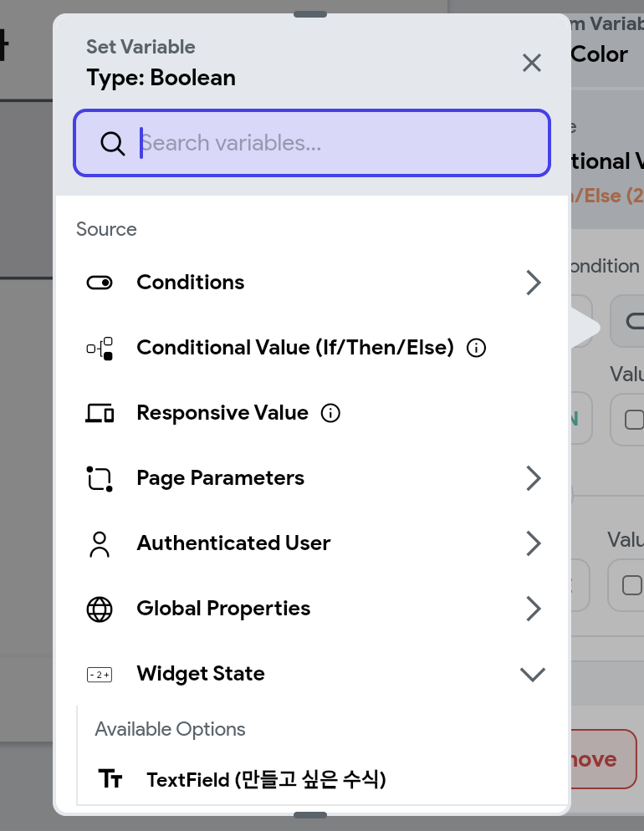Click the Search variables input field
Screen dimensions: 644x831
click(x=312, y=143)
